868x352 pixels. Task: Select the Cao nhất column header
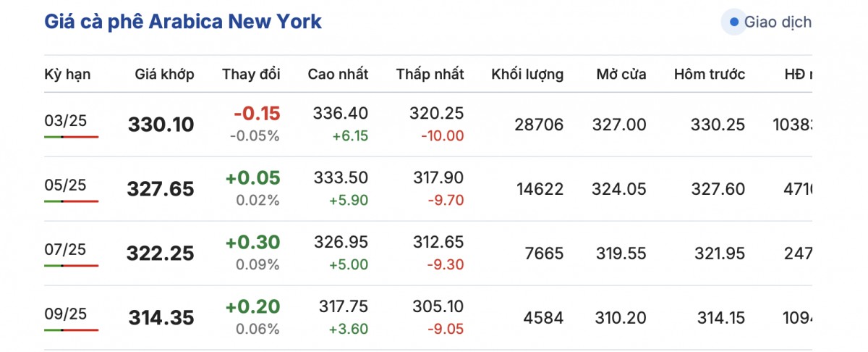pos(338,74)
